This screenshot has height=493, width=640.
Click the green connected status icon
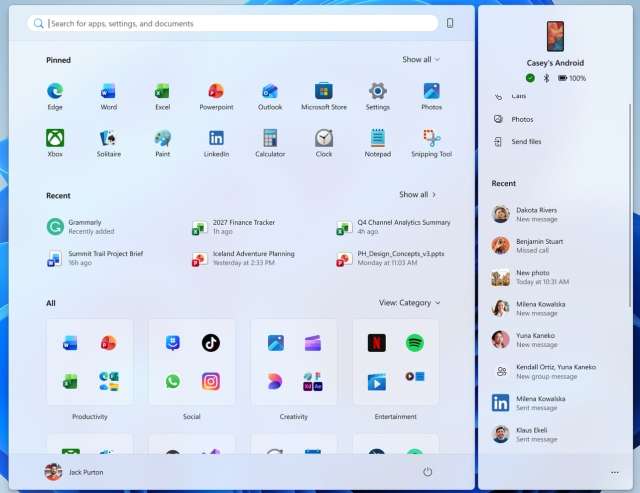tap(530, 78)
